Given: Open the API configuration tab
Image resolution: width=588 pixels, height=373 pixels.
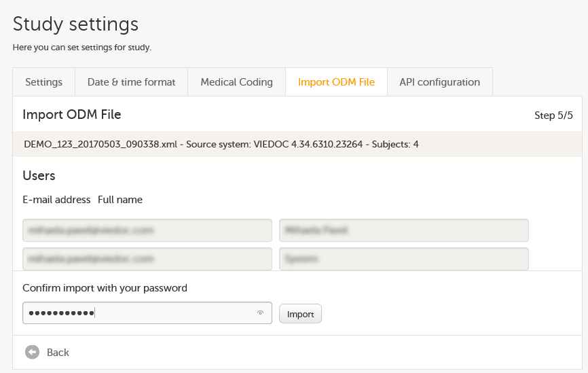Looking at the screenshot, I should pyautogui.click(x=439, y=82).
